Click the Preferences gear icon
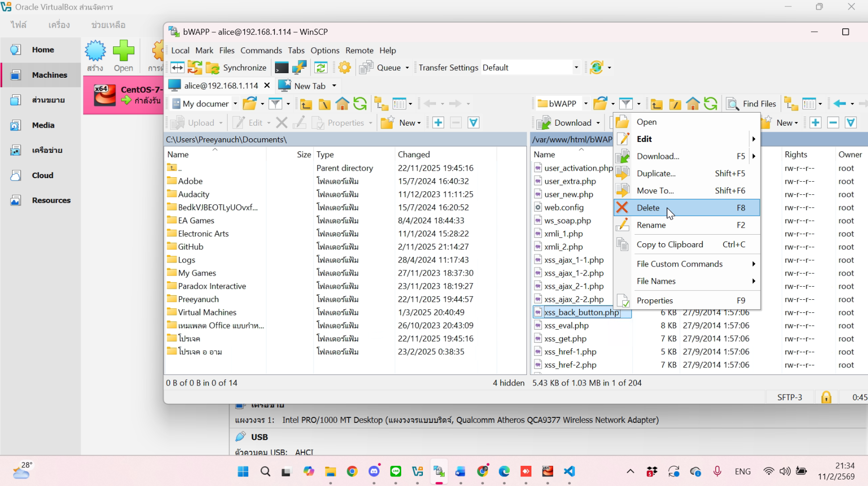 pyautogui.click(x=345, y=68)
